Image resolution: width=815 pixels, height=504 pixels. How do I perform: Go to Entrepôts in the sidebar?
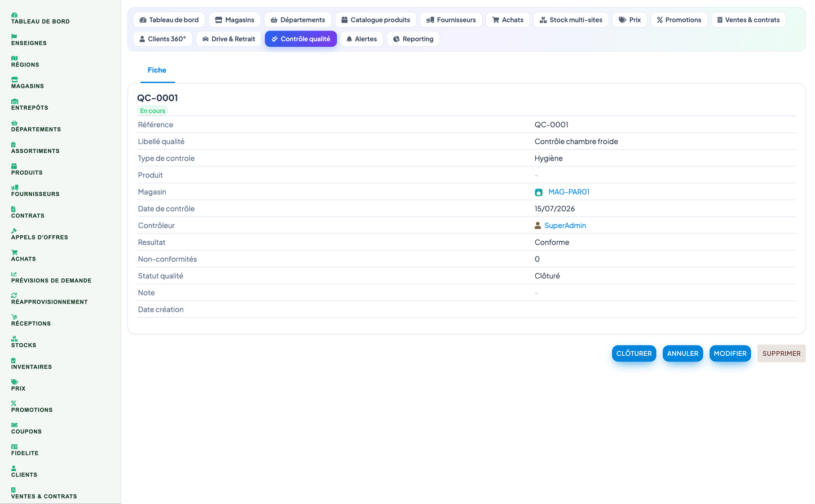pyautogui.click(x=29, y=108)
